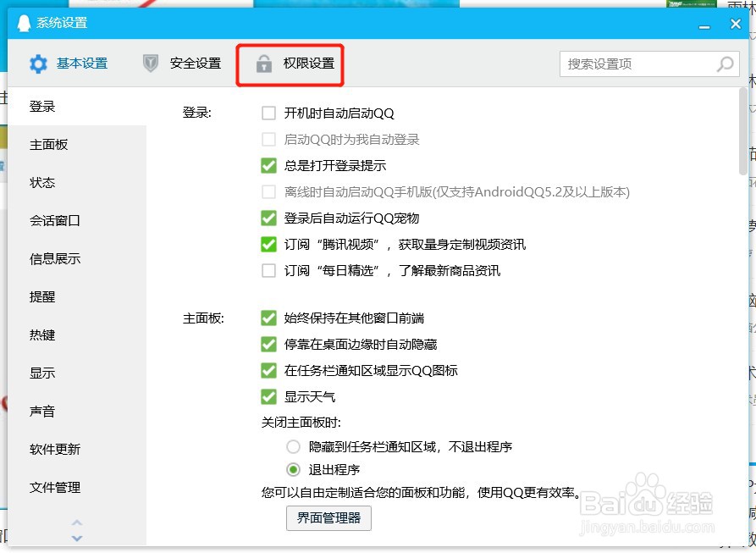The width and height of the screenshot is (756, 553).
Task: Click the gear icon beside 基本设置
Action: [x=38, y=64]
